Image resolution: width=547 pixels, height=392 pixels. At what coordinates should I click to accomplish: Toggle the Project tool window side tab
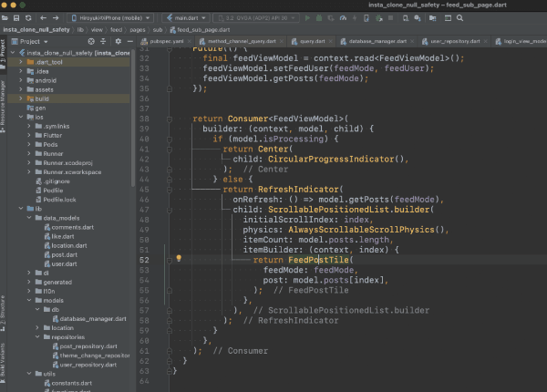click(x=3, y=54)
